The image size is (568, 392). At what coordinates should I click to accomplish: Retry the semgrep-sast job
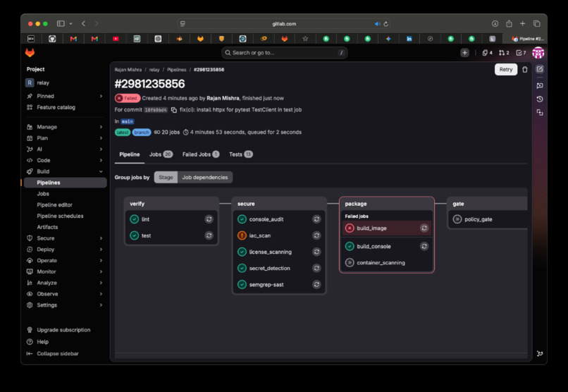[x=316, y=284]
